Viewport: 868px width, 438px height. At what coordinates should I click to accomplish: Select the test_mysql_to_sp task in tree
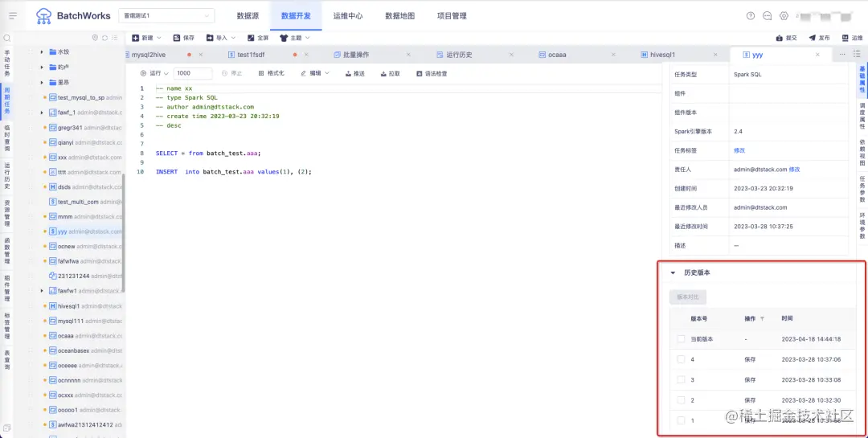click(81, 97)
